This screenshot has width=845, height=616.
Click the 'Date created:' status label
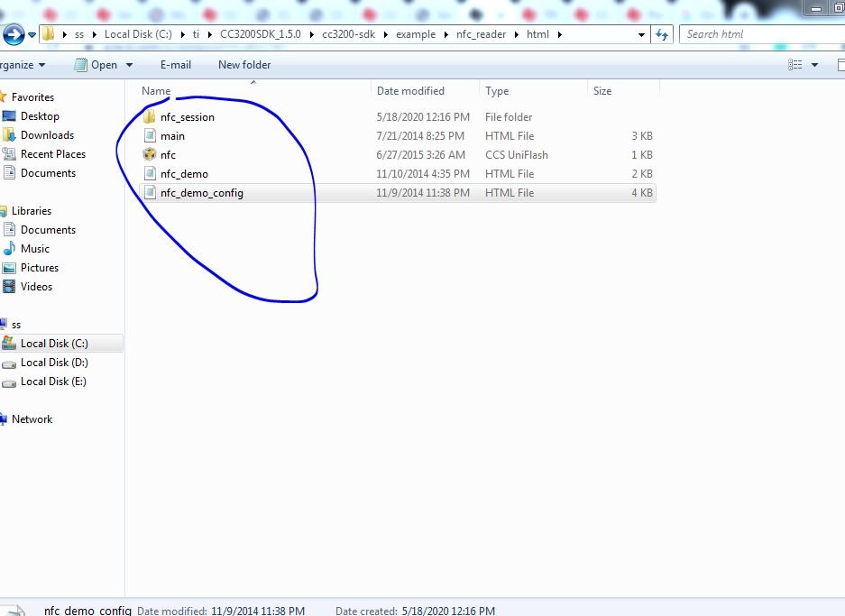pyautogui.click(x=366, y=611)
